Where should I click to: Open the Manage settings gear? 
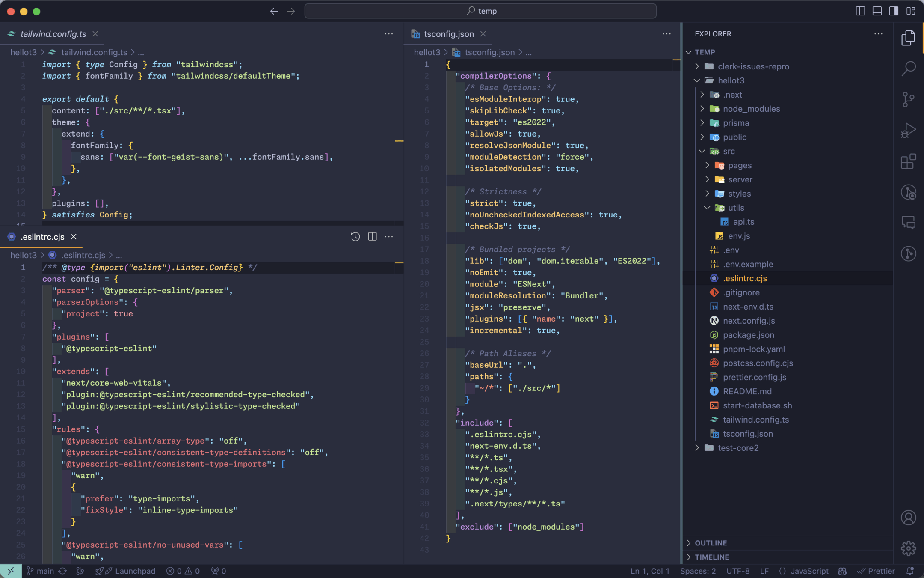tap(908, 548)
